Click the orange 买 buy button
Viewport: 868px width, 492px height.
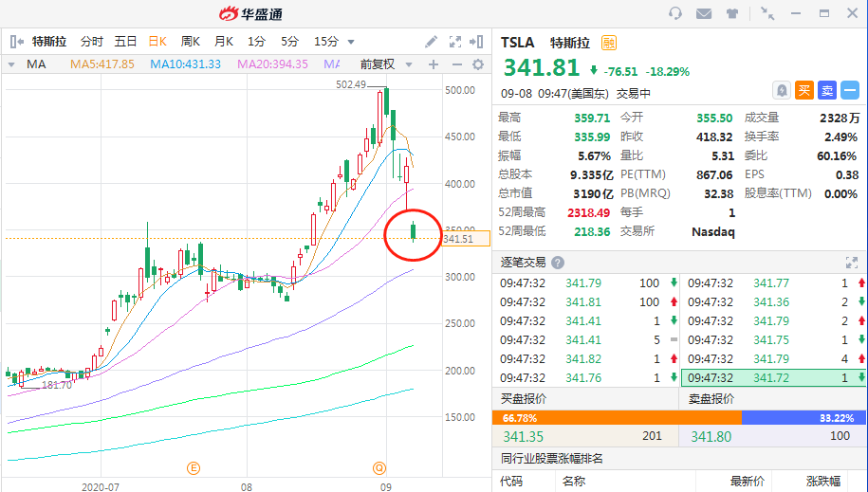pos(803,90)
